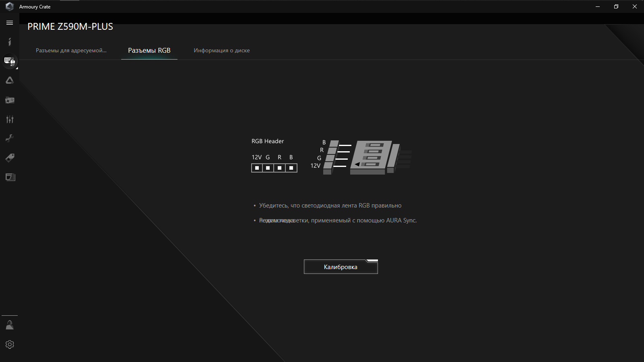Minimize the Armoury Crate window

(598, 6)
